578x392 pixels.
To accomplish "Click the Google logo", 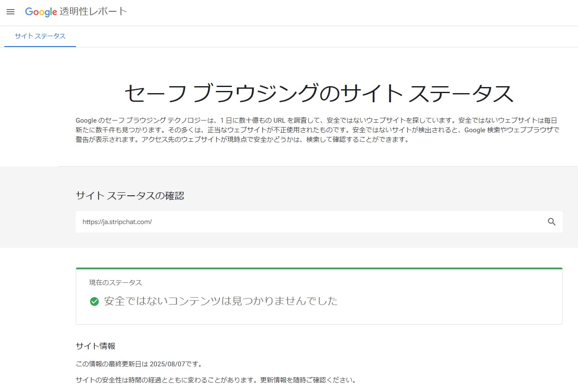I will coord(41,12).
